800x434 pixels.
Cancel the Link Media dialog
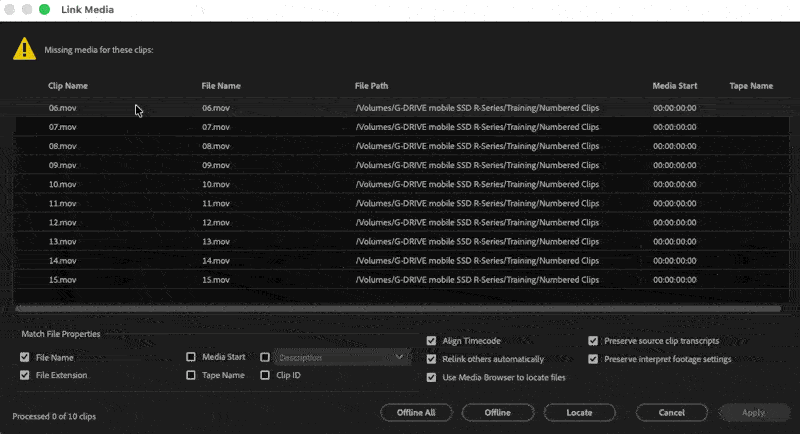(671, 412)
